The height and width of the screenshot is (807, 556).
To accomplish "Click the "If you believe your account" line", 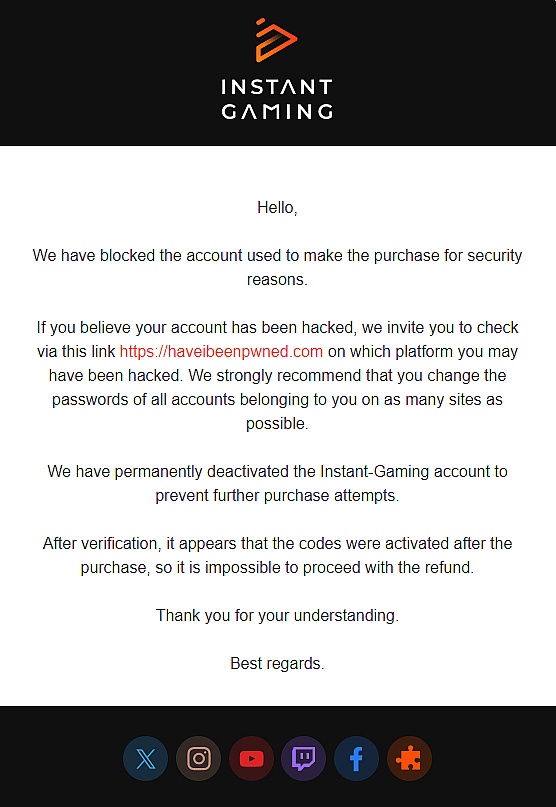I will pyautogui.click(x=277, y=327).
